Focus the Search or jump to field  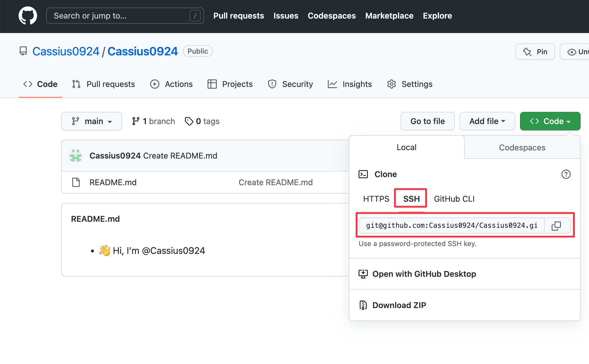coord(125,16)
